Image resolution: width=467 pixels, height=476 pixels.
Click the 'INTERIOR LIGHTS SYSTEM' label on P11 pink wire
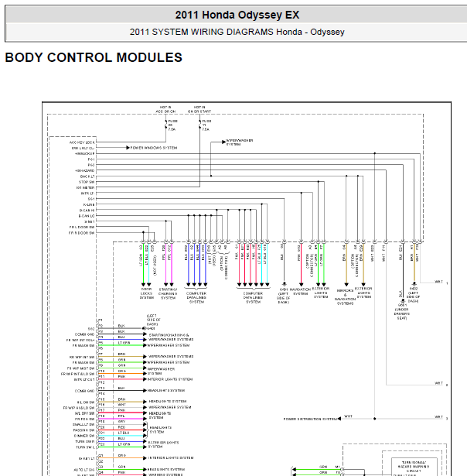(x=170, y=379)
